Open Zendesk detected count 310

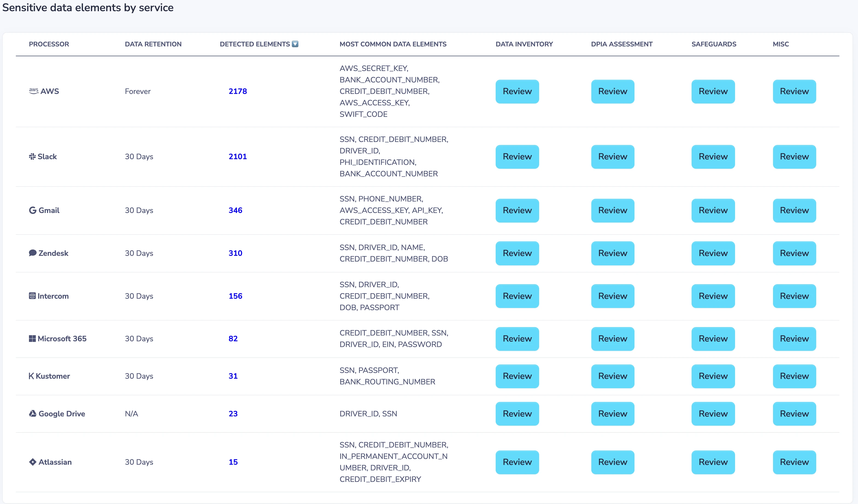pos(235,253)
